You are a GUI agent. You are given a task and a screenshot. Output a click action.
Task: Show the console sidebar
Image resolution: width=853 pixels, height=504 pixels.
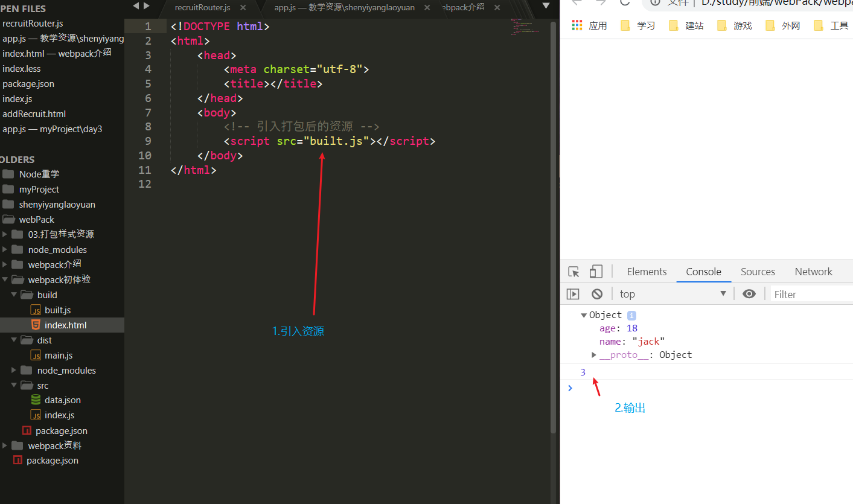573,294
